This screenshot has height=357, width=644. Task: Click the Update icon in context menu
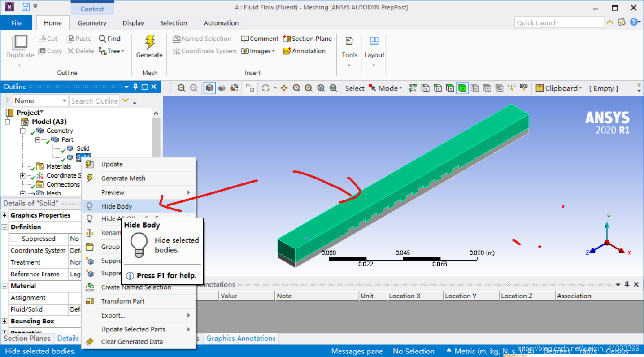point(90,164)
